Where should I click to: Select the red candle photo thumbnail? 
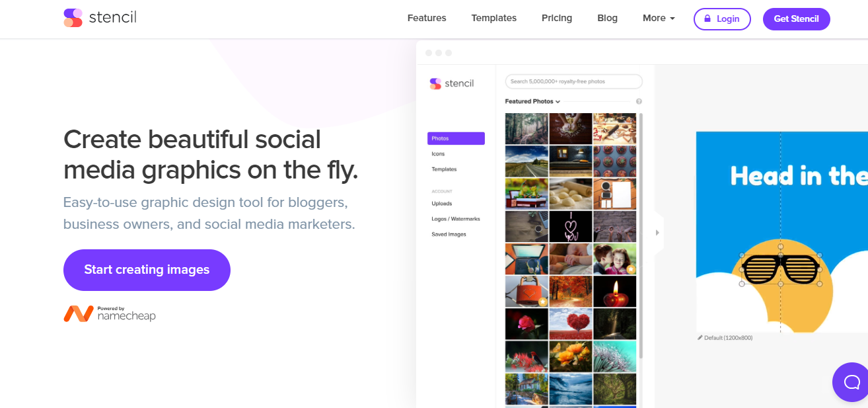(614, 292)
